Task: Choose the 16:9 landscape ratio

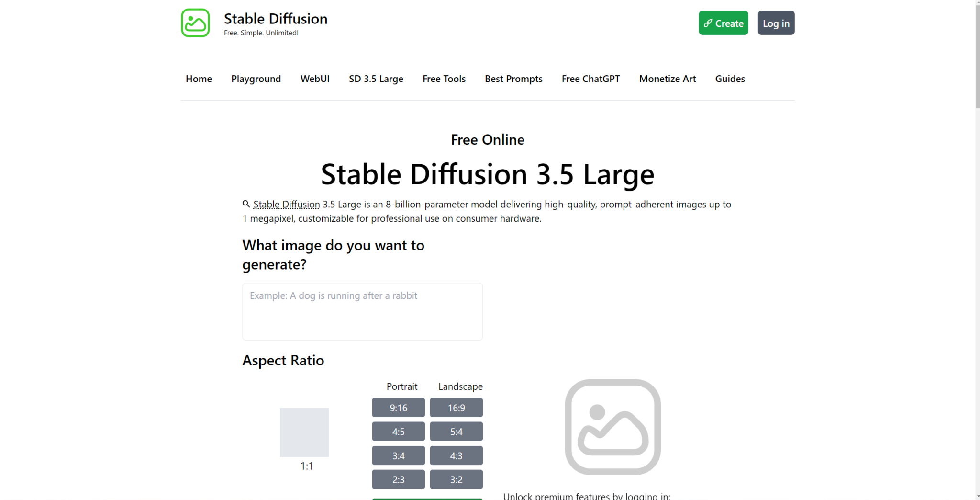Action: pyautogui.click(x=456, y=408)
